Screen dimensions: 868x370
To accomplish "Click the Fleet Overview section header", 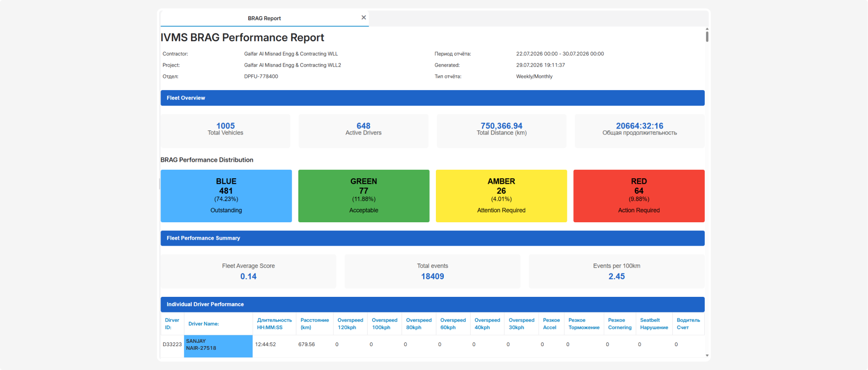I will (x=433, y=98).
